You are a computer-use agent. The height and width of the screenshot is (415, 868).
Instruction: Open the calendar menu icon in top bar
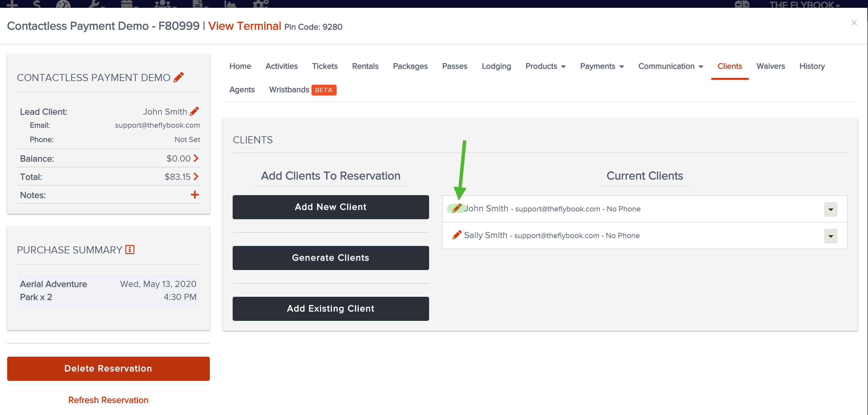click(x=129, y=4)
